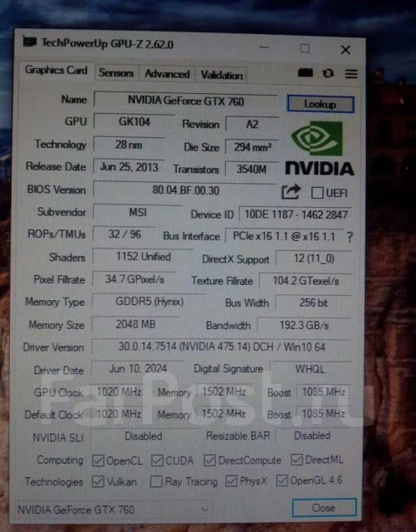Image resolution: width=416 pixels, height=532 pixels.
Task: Click the Default Clock row Memory field
Action: point(223,414)
